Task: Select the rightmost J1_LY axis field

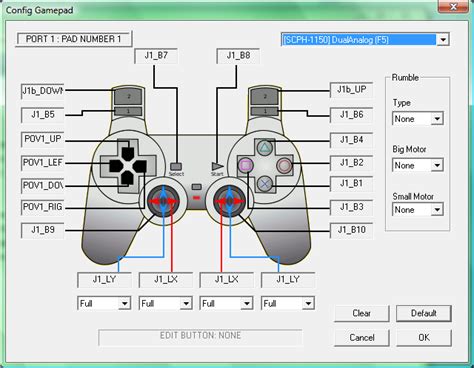Action: pos(288,280)
